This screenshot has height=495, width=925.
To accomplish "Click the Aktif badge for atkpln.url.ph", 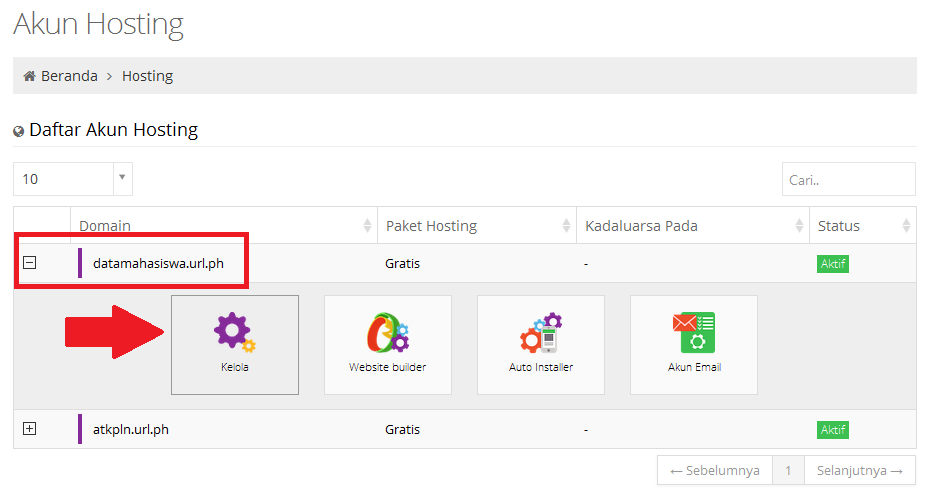I will point(833,429).
